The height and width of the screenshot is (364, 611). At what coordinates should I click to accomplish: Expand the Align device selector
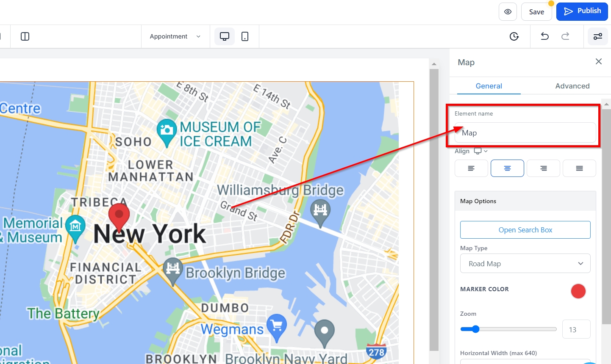pos(480,151)
